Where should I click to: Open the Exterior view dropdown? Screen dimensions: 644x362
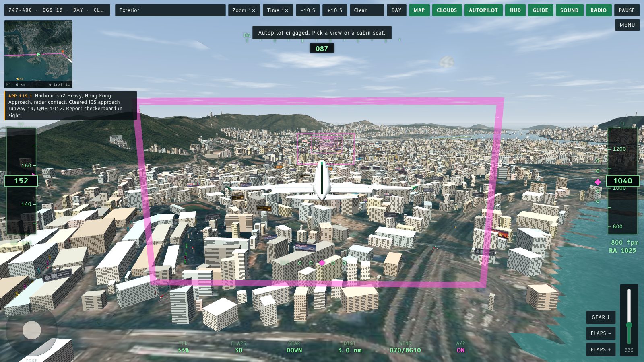(170, 10)
